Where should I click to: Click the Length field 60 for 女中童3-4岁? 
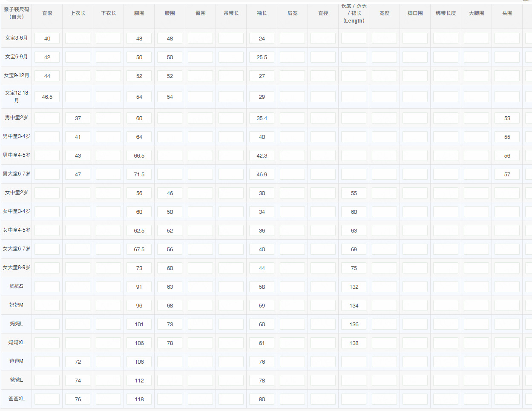(x=354, y=212)
